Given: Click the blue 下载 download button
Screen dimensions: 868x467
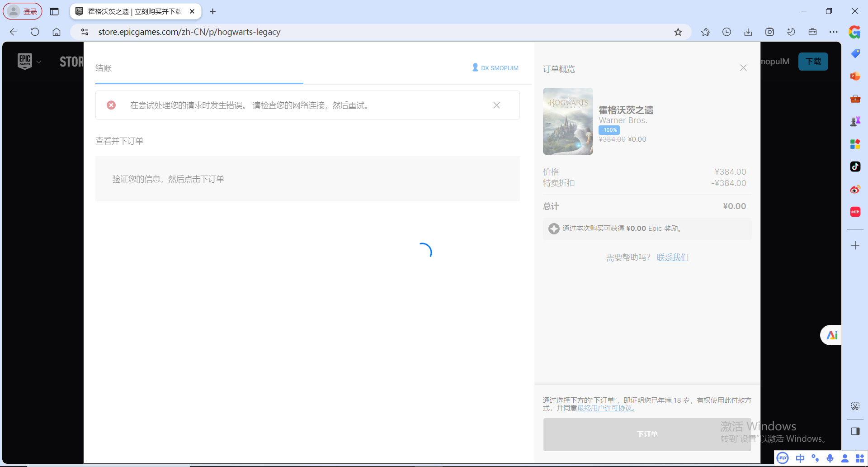Looking at the screenshot, I should point(813,62).
